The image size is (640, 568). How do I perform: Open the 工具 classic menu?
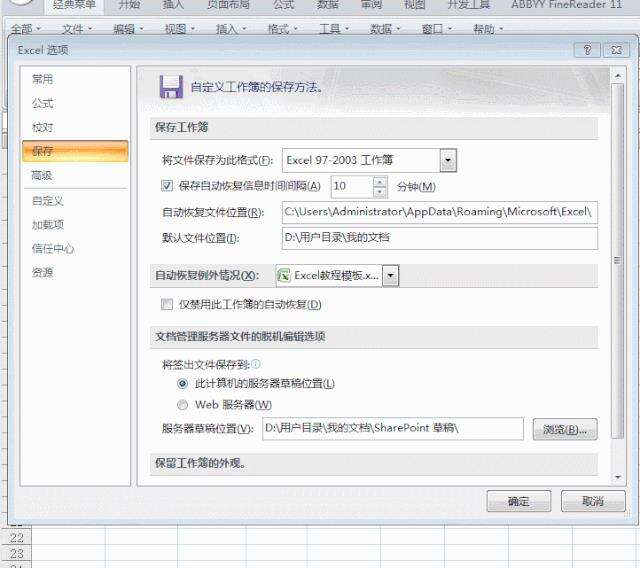334,29
